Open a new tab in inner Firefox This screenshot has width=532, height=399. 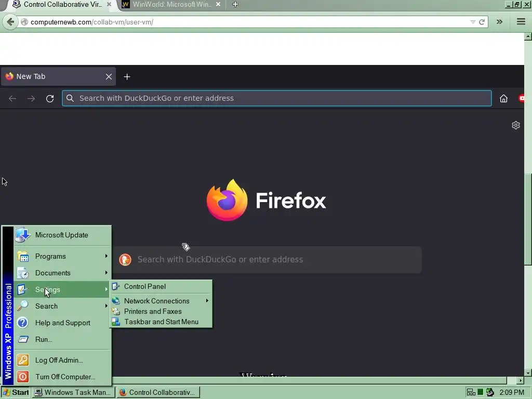127,77
